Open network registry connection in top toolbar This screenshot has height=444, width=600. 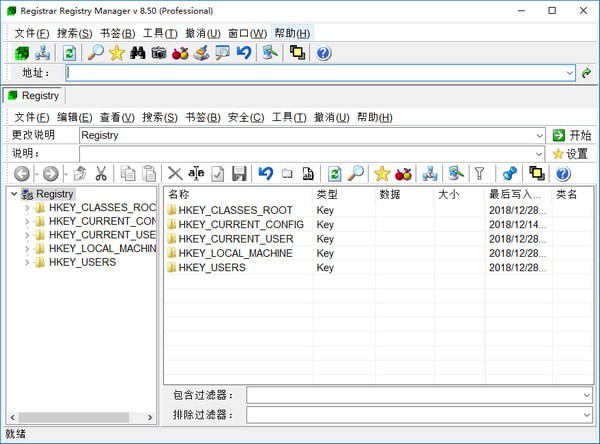tap(42, 53)
